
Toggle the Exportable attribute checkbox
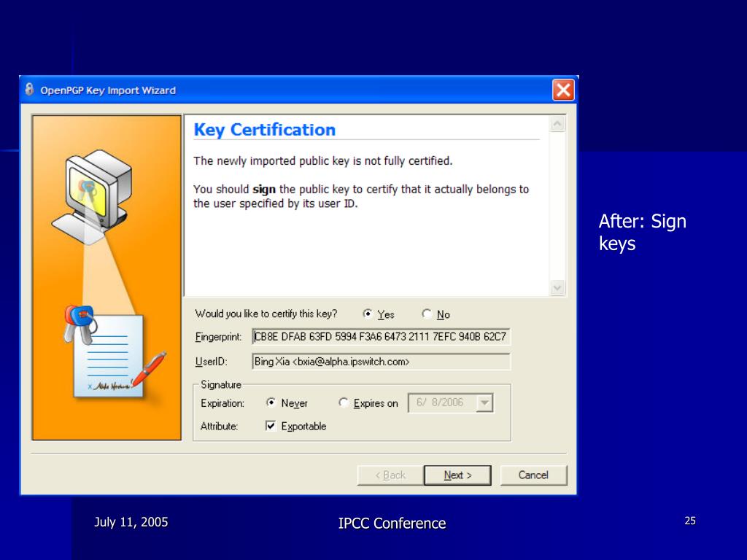(271, 426)
